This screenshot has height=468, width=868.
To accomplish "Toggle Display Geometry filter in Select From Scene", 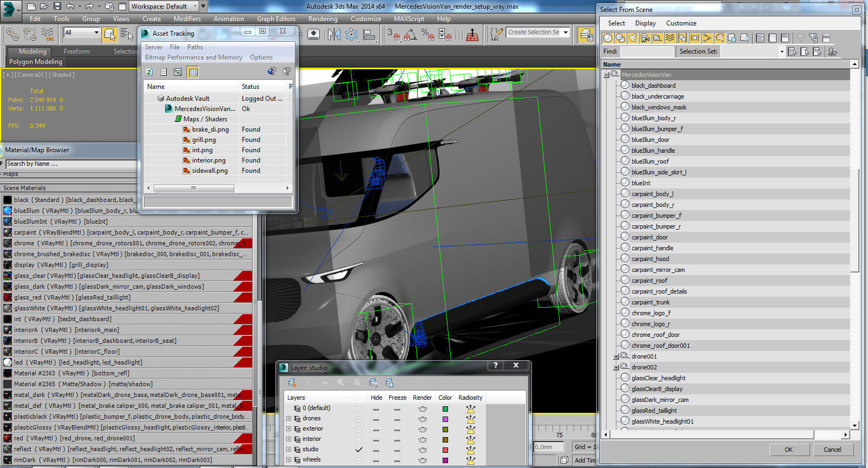I will pos(608,38).
